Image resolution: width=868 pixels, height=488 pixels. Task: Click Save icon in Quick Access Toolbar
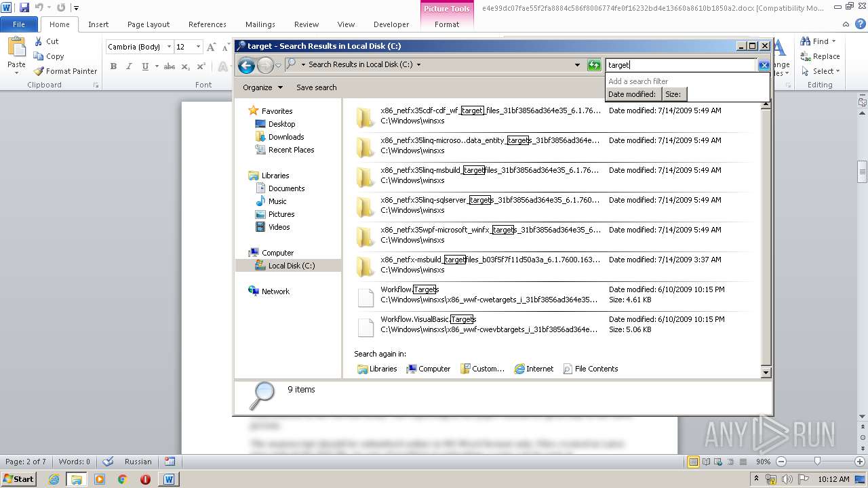pyautogui.click(x=24, y=7)
